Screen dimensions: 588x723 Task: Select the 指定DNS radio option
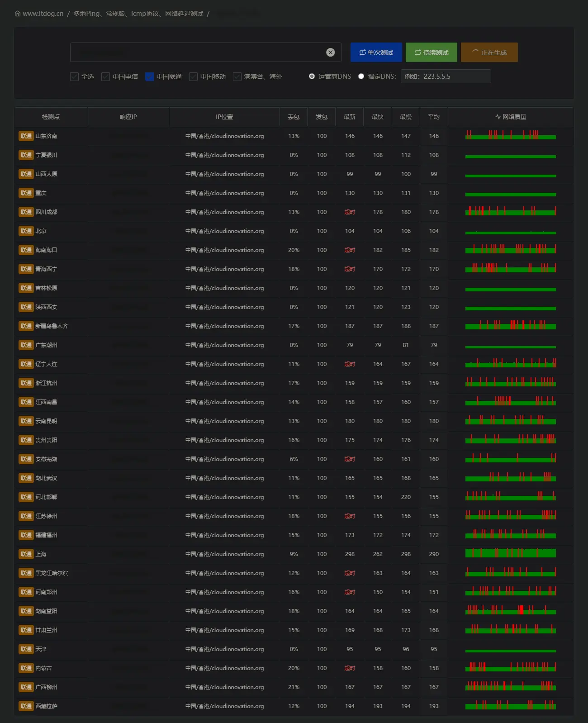[x=361, y=76]
